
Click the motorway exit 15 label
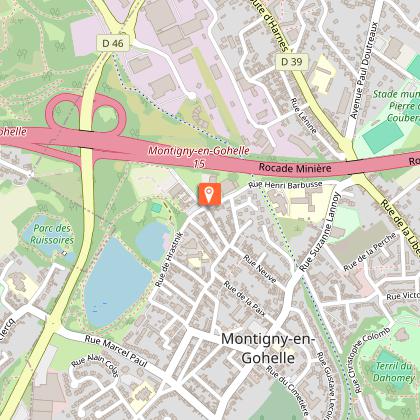tap(199, 164)
